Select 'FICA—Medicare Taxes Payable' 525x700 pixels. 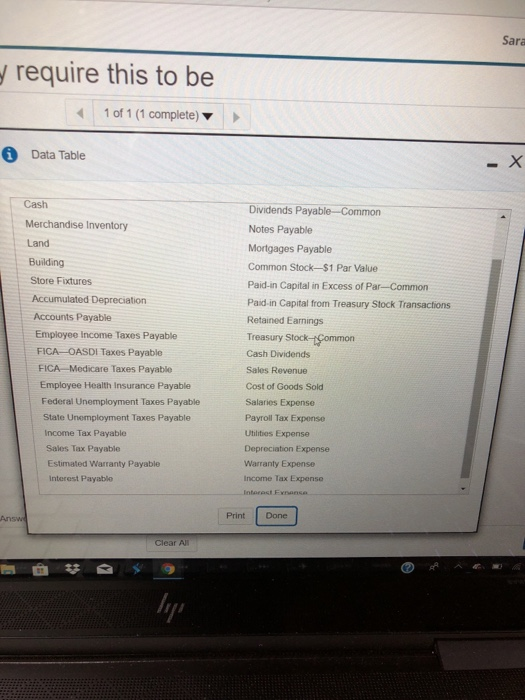[x=105, y=369]
